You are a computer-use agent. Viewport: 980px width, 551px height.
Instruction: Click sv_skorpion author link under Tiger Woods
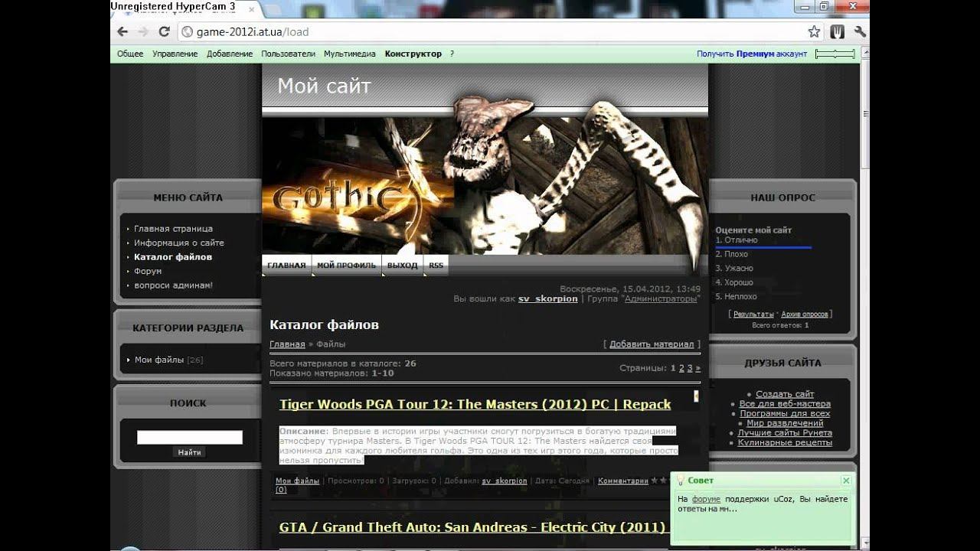[x=505, y=481]
